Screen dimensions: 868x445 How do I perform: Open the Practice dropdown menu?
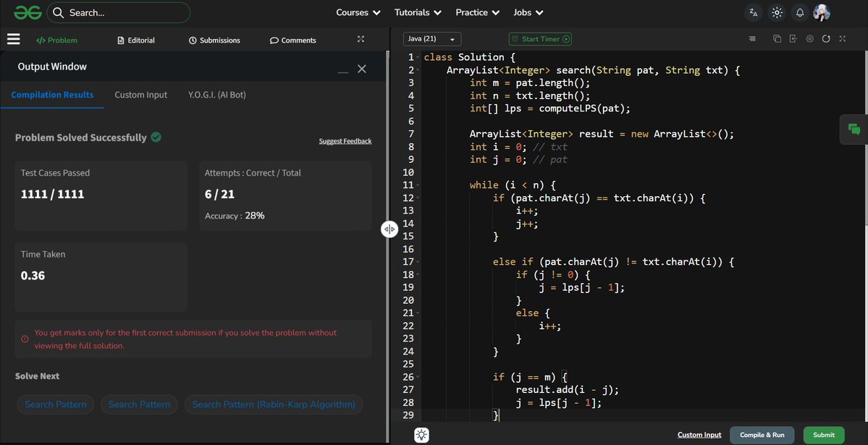point(477,12)
